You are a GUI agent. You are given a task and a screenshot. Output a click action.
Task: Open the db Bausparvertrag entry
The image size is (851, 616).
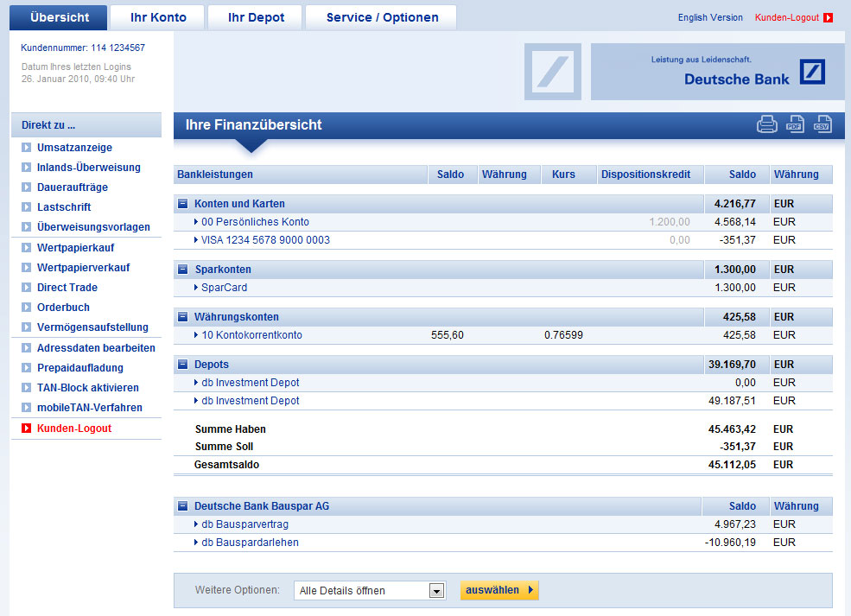coord(245,524)
